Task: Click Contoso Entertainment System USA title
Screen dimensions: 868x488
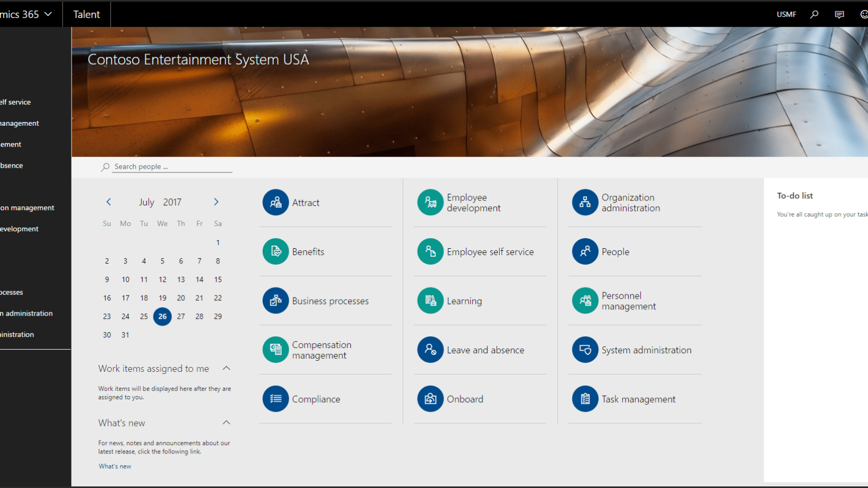Action: (x=198, y=59)
